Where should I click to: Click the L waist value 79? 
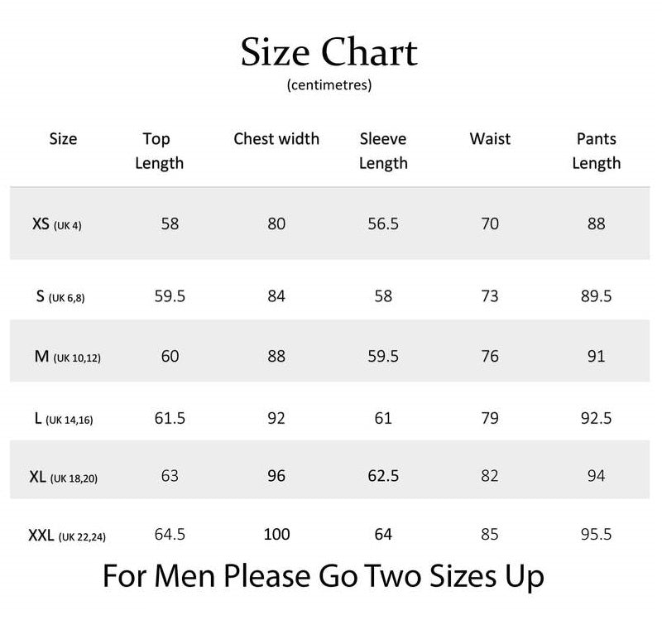(490, 418)
